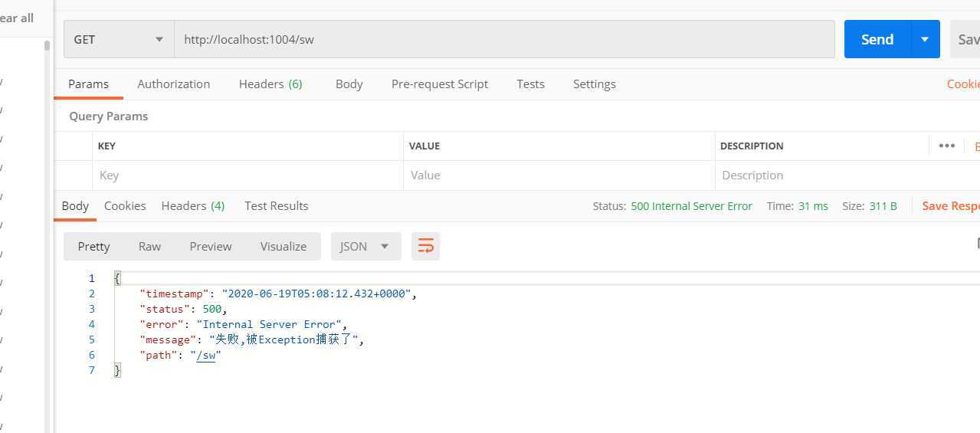The width and height of the screenshot is (980, 433).
Task: Open the Tests tab
Action: click(530, 84)
